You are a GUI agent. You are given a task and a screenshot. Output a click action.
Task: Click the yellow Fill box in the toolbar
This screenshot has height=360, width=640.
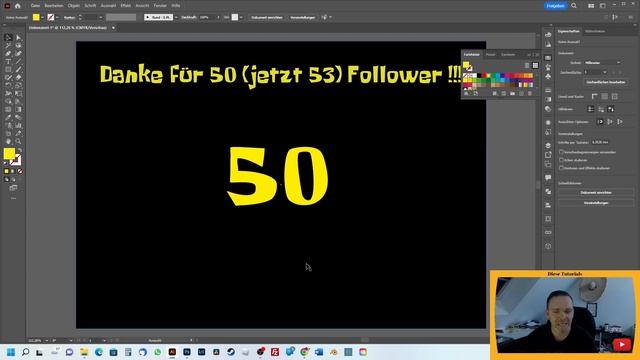(x=9, y=154)
